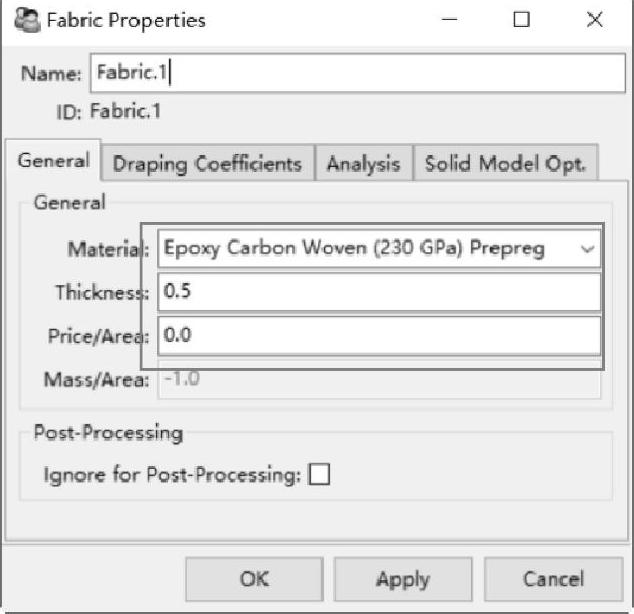Viewport: 634px width, 614px height.
Task: Open the Draping Coefficients tab
Action: 207,164
